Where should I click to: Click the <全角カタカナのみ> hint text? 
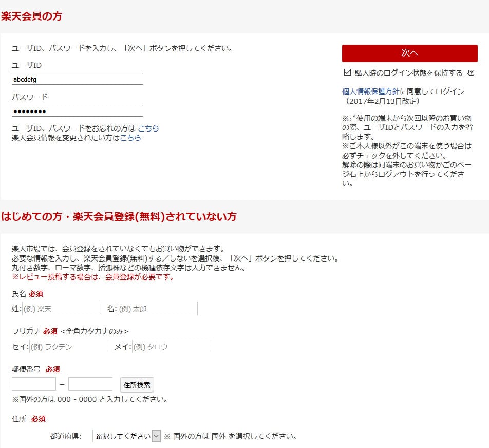95,331
